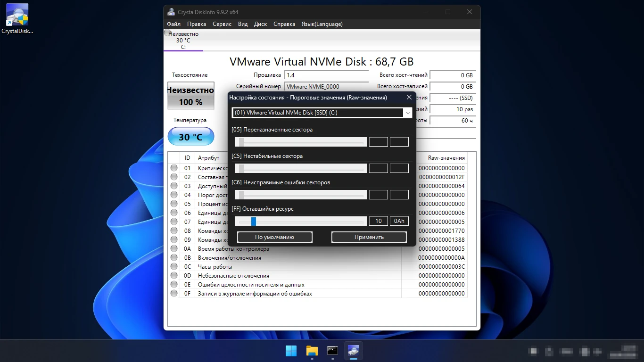The image size is (644, 362).
Task: Open the Сервис menu
Action: [222, 24]
